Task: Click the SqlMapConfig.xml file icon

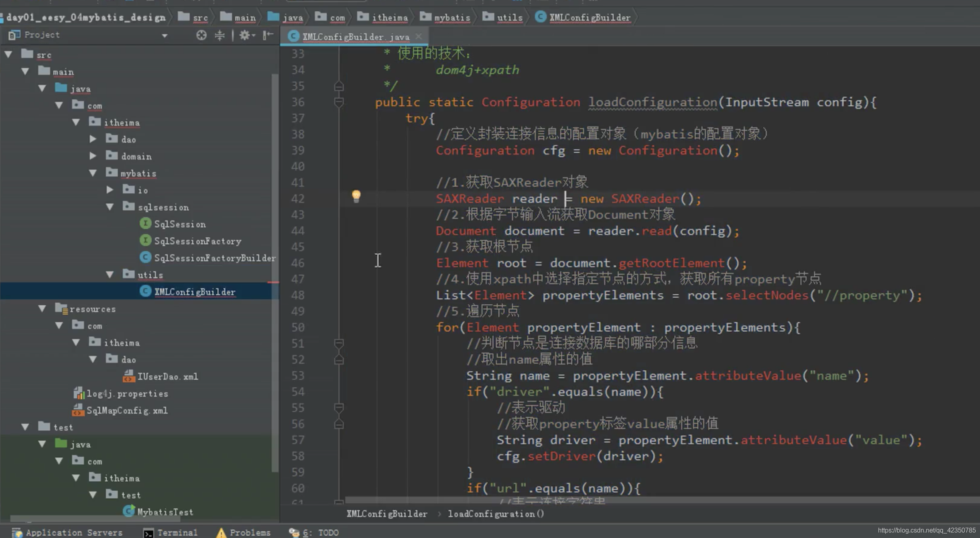Action: [78, 410]
